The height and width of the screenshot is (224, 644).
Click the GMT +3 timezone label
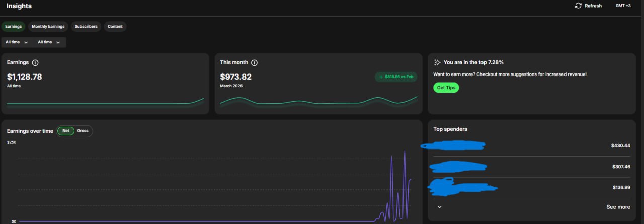coord(623,6)
